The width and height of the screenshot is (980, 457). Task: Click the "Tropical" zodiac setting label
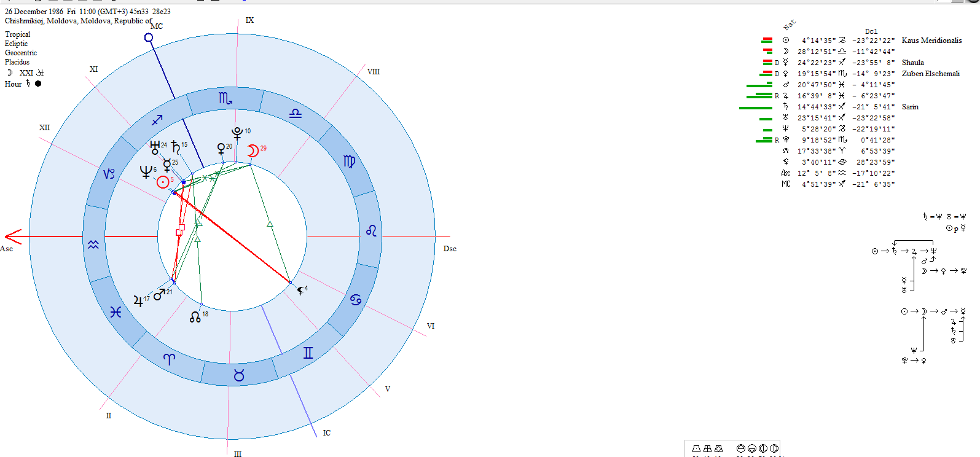point(18,34)
